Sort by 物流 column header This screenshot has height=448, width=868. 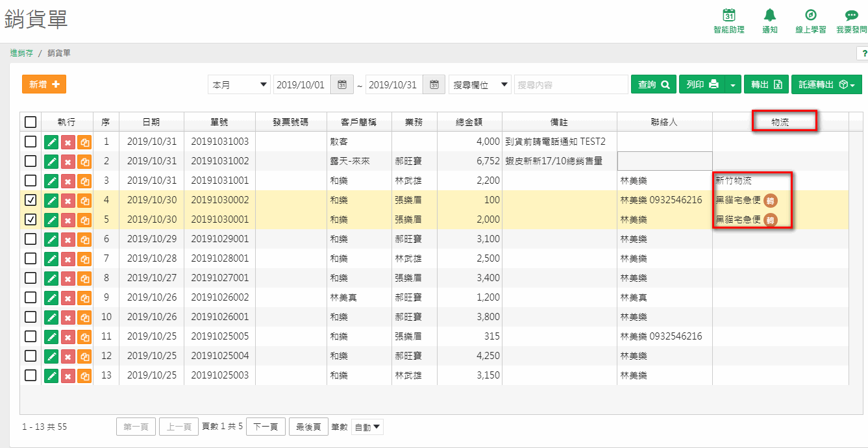780,121
